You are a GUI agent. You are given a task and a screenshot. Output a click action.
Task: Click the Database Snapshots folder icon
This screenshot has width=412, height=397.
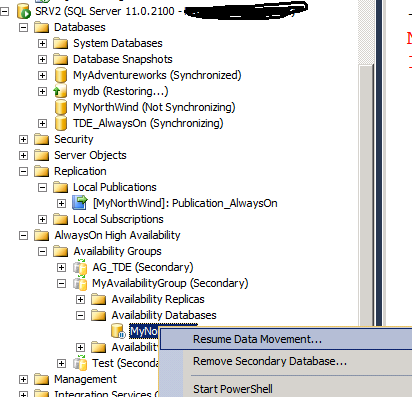point(61,59)
